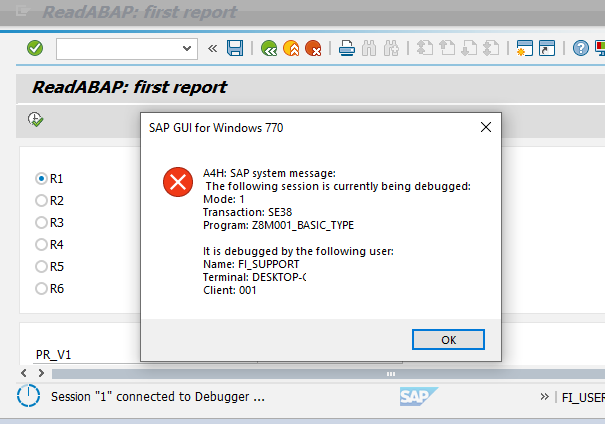This screenshot has height=424, width=605.
Task: Select radio button R3
Action: click(41, 223)
